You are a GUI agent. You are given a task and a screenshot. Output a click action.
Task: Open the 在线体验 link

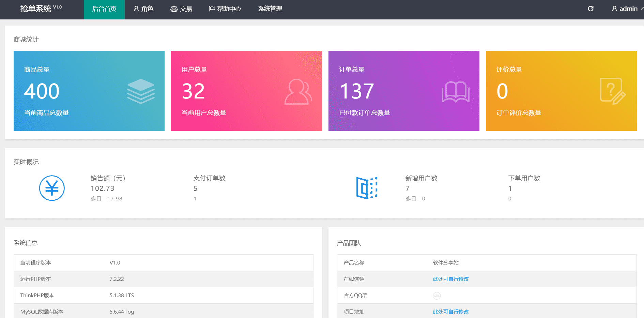pos(450,279)
